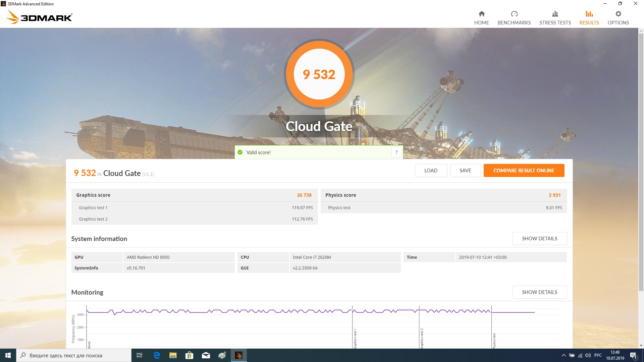Open File Explorer from the taskbar
644x362 pixels.
click(x=173, y=355)
